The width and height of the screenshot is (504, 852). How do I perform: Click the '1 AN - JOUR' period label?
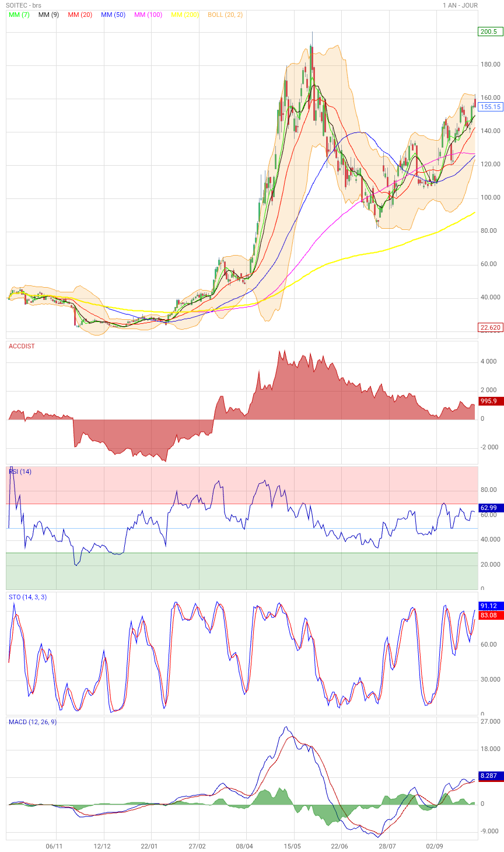click(460, 5)
